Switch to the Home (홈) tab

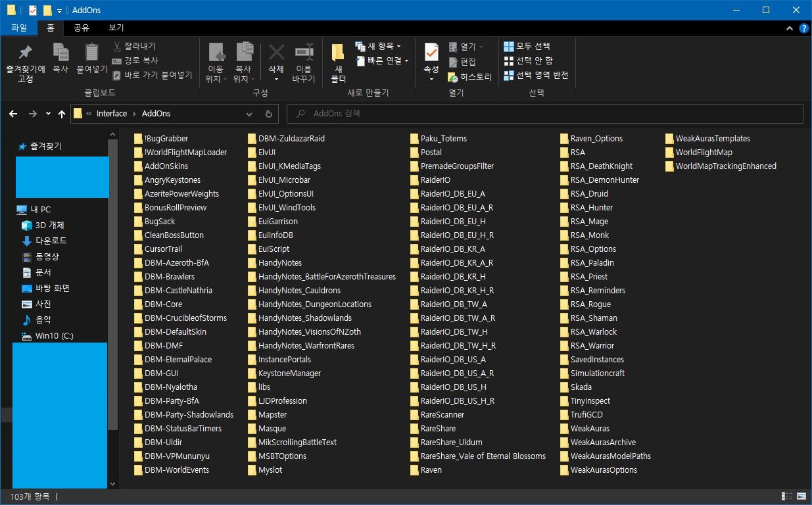[50, 28]
